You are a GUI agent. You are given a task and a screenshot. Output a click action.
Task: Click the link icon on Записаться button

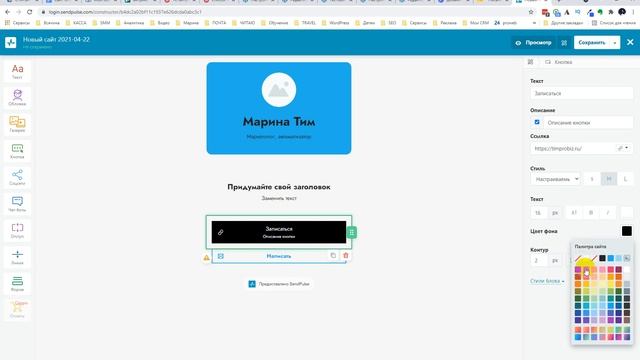click(x=220, y=232)
